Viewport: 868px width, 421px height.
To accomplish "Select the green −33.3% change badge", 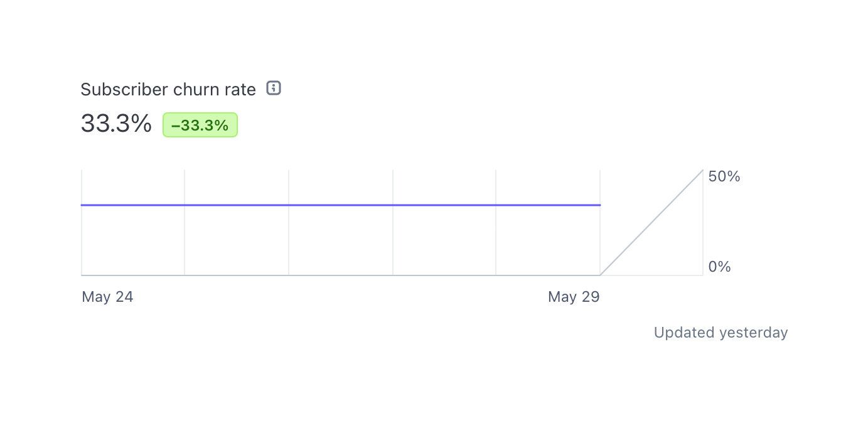I will pyautogui.click(x=200, y=125).
